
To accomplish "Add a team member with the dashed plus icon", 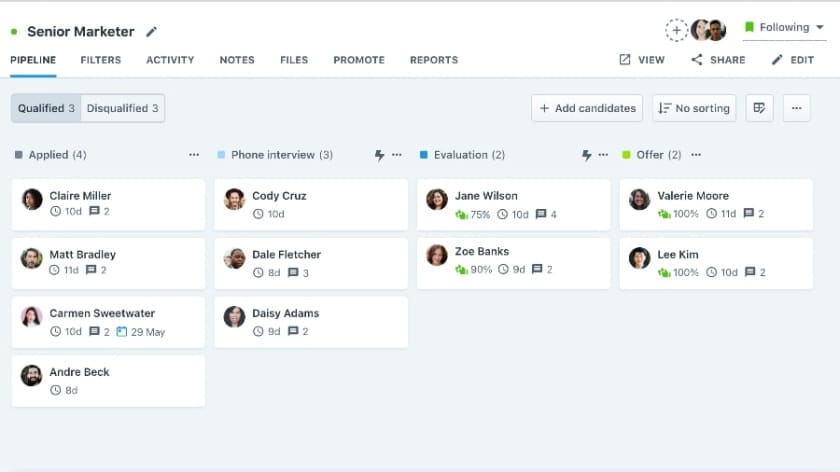I will 677,31.
